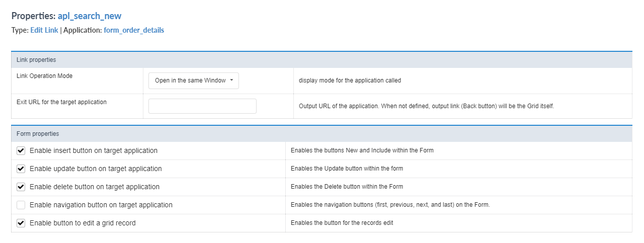Screen dimensions: 644x243
Task: Check the enable navigation button checkbox
Action: (x=21, y=205)
